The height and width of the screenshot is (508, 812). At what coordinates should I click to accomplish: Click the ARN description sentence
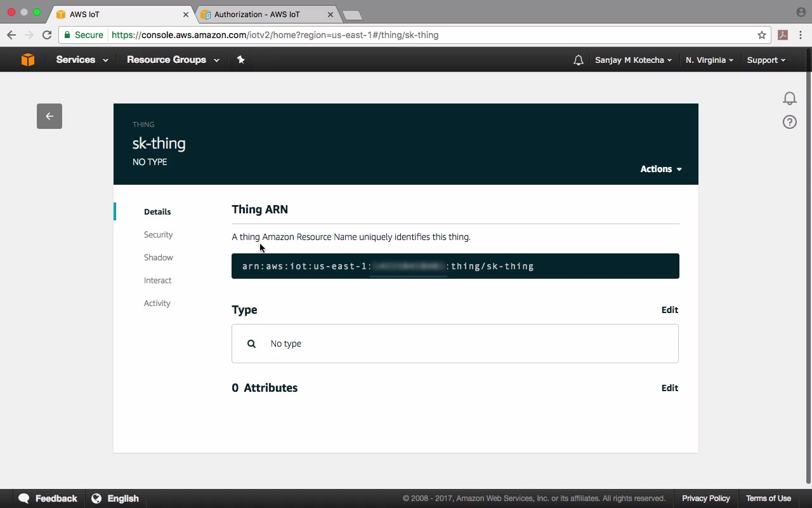click(351, 237)
